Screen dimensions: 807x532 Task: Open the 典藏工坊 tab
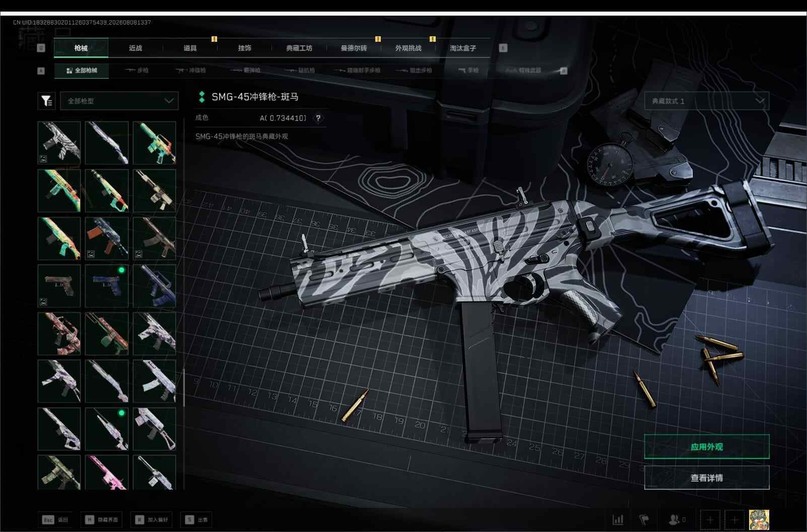click(299, 48)
